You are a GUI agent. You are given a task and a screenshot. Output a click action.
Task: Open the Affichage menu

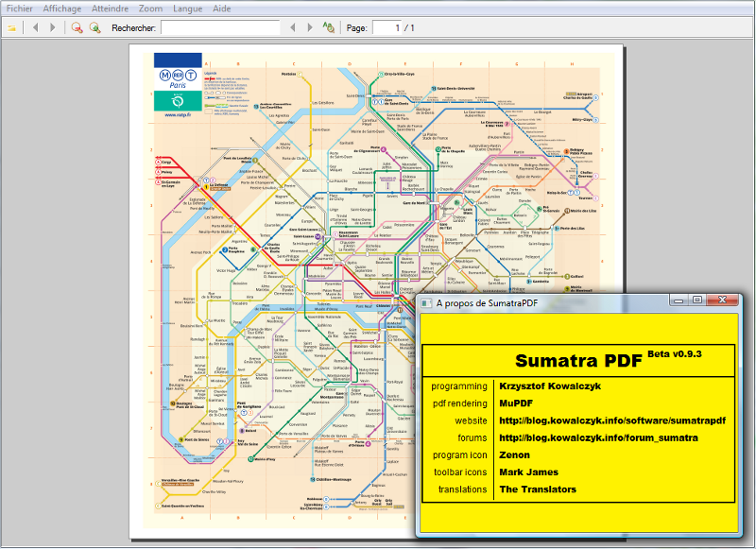coord(62,9)
